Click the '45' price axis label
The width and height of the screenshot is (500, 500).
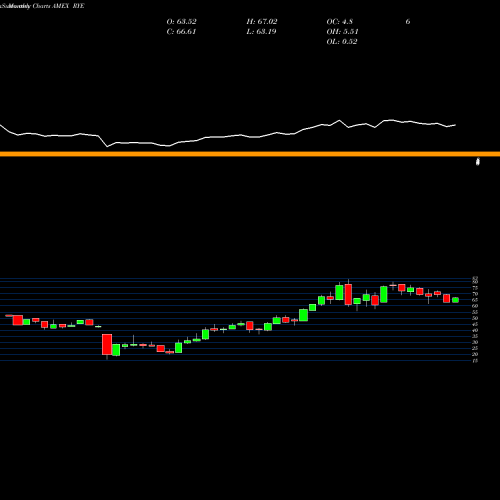pos(475,324)
